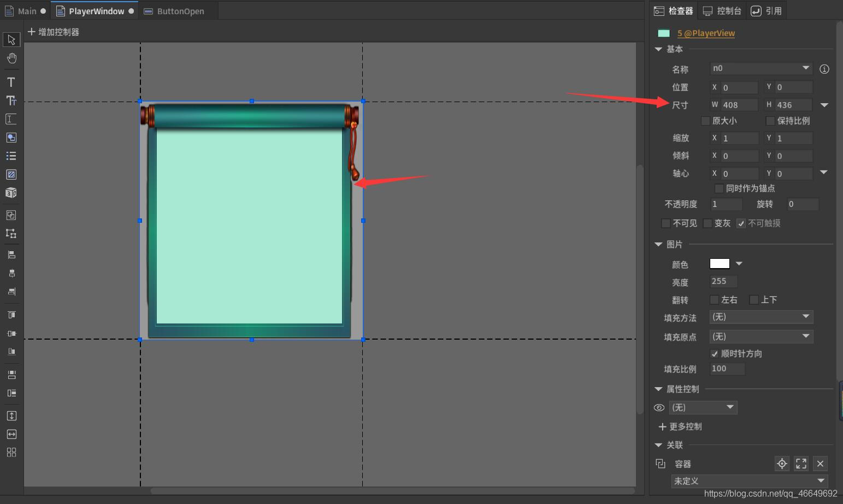Image resolution: width=843 pixels, height=504 pixels.
Task: Click 更多控制 button
Action: click(680, 426)
